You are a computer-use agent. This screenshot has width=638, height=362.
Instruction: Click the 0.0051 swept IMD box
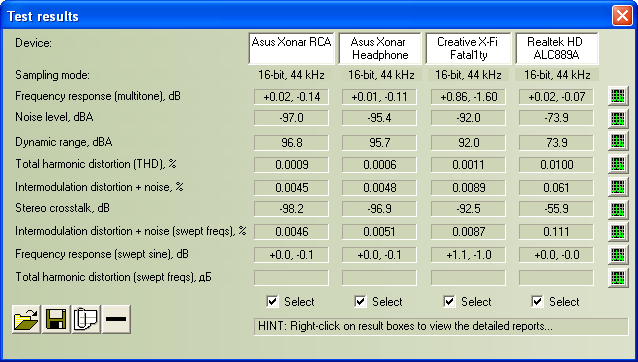point(379,232)
